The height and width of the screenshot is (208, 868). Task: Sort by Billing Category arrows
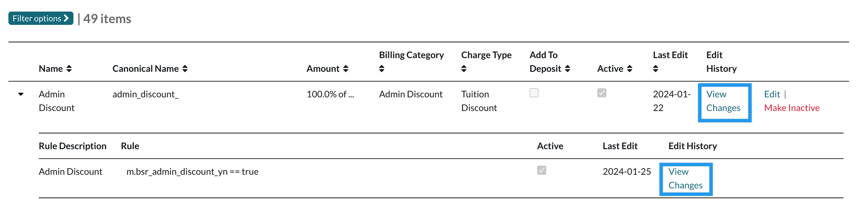coord(382,69)
